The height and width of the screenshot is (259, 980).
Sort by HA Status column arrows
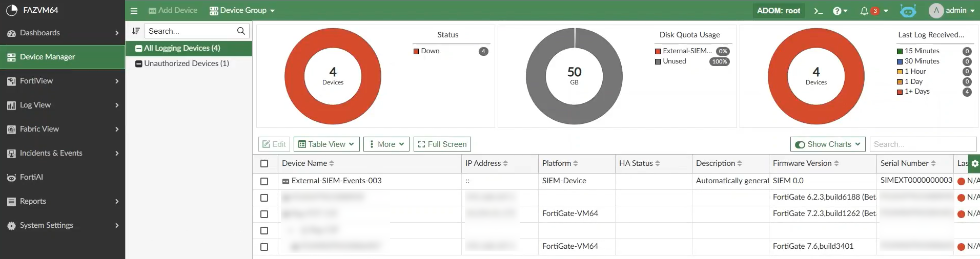click(x=658, y=163)
